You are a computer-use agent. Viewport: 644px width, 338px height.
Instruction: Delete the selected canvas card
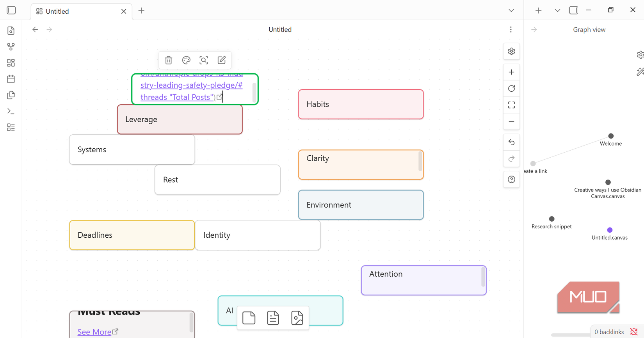tap(169, 60)
